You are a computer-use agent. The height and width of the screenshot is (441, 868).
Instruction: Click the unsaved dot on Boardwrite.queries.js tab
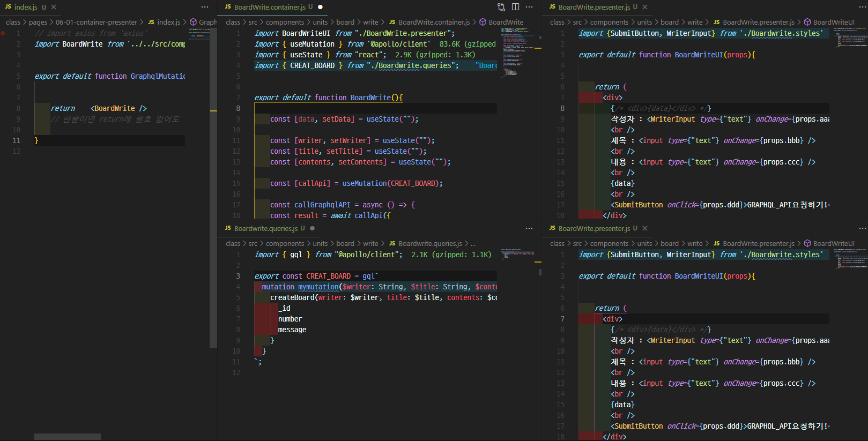313,228
